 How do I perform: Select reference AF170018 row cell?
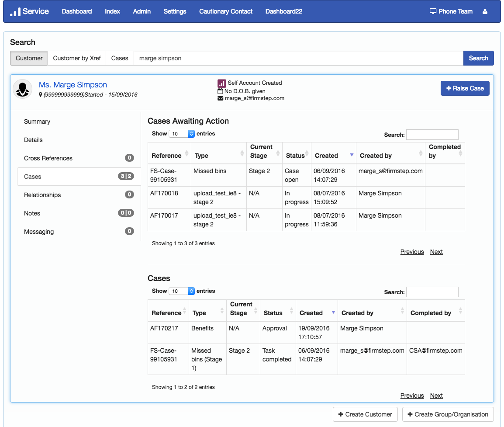point(169,198)
